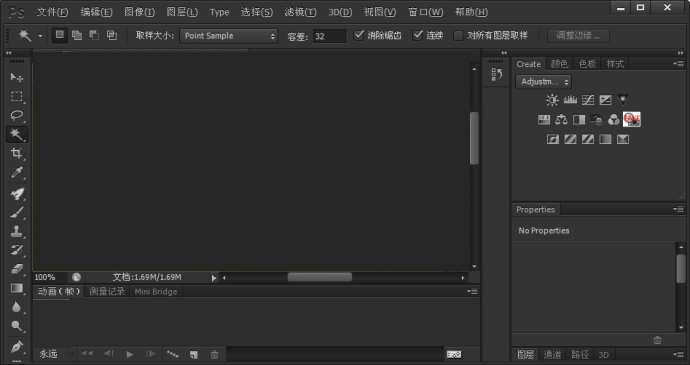The height and width of the screenshot is (365, 690).
Task: Select the Eraser tool
Action: (17, 269)
